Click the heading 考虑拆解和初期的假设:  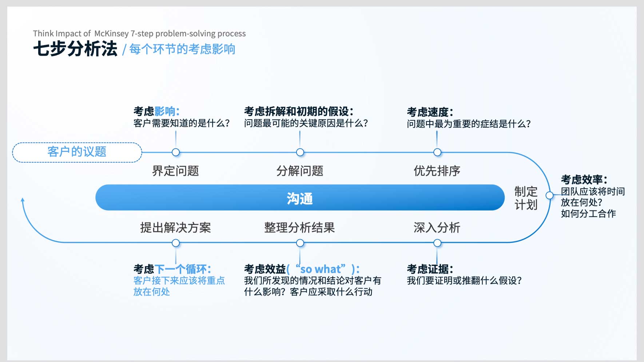299,111
